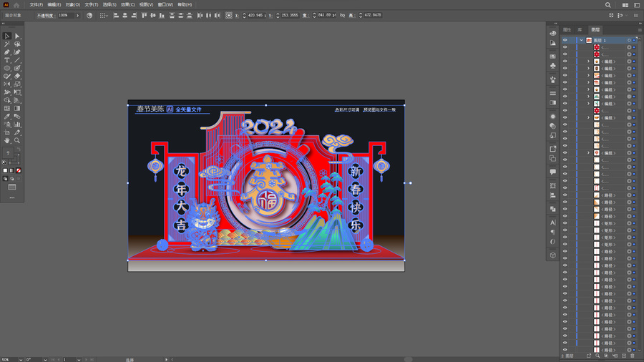The height and width of the screenshot is (362, 644).
Task: Toggle eye of first <编组> row
Action: (x=565, y=61)
